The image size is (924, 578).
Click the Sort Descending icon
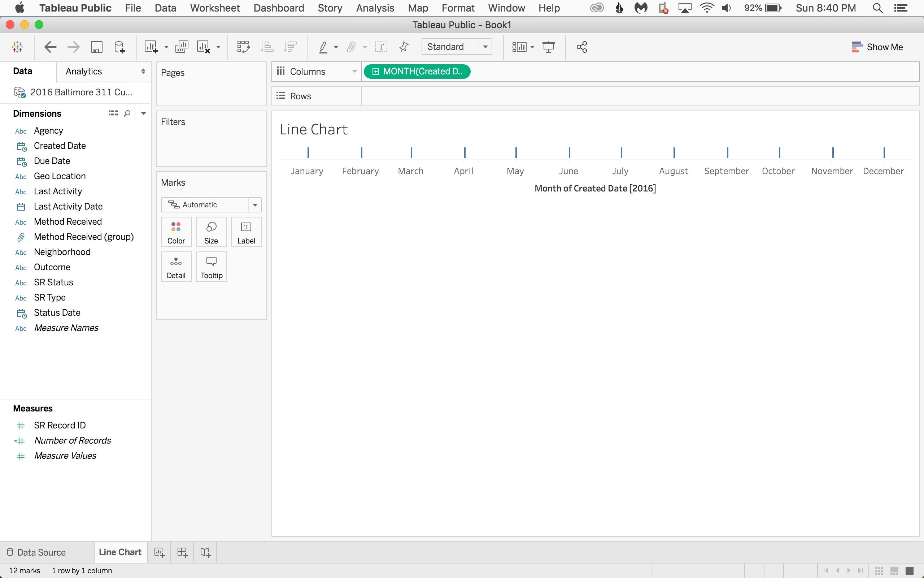[x=290, y=47]
